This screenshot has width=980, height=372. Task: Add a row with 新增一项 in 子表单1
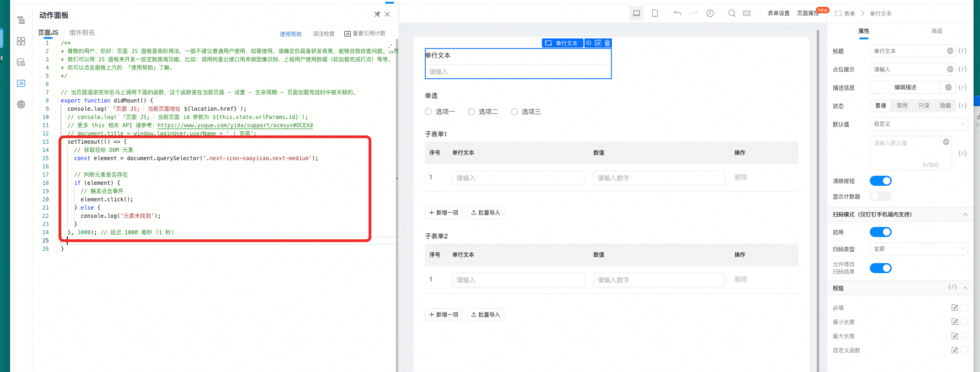click(x=444, y=213)
